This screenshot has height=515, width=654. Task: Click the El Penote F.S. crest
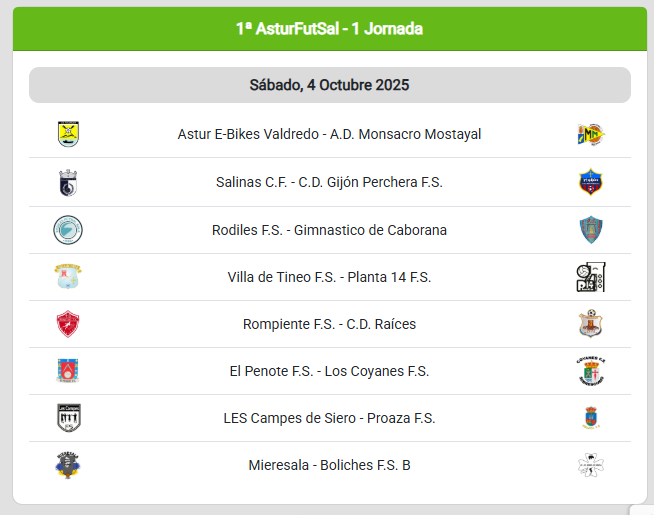[x=68, y=371]
